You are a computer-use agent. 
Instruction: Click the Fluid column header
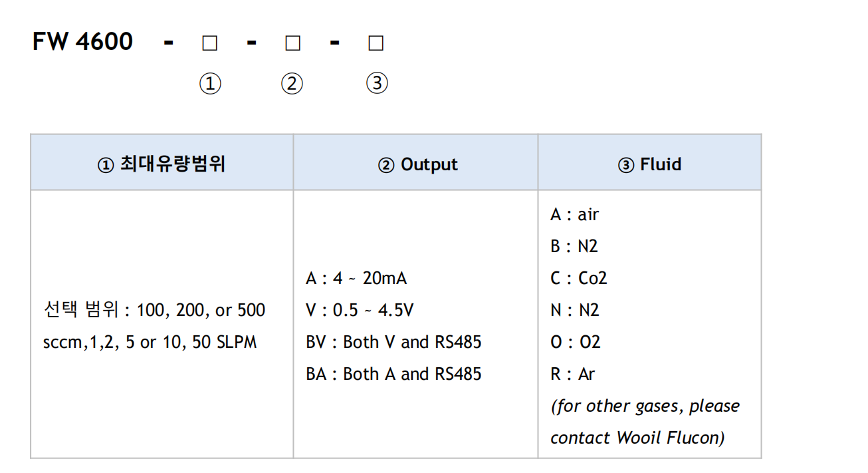tap(649, 164)
